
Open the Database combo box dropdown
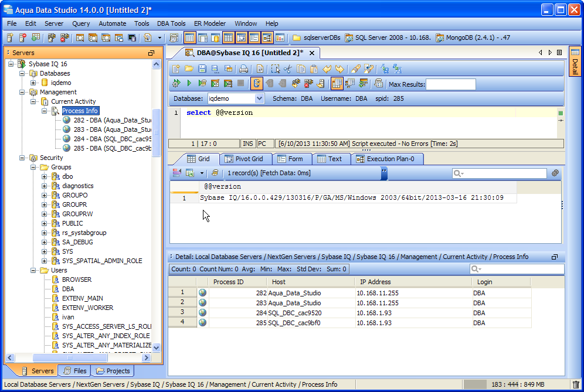[259, 98]
